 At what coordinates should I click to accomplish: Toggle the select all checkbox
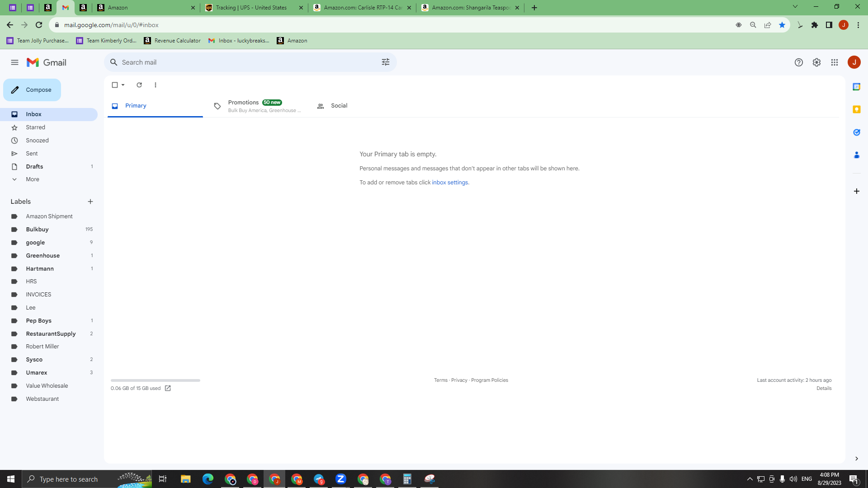coord(115,85)
